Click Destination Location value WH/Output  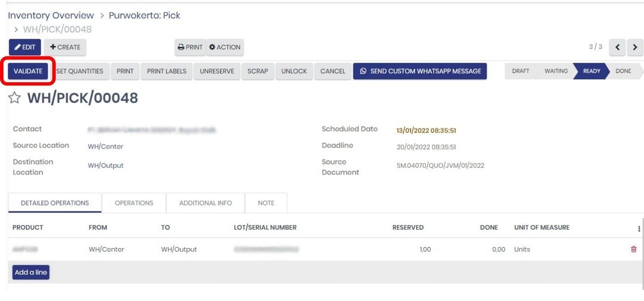pos(106,165)
